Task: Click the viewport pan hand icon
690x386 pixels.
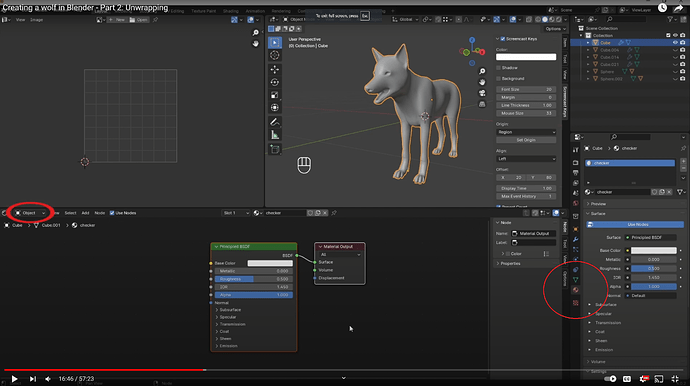Action: pyautogui.click(x=482, y=82)
